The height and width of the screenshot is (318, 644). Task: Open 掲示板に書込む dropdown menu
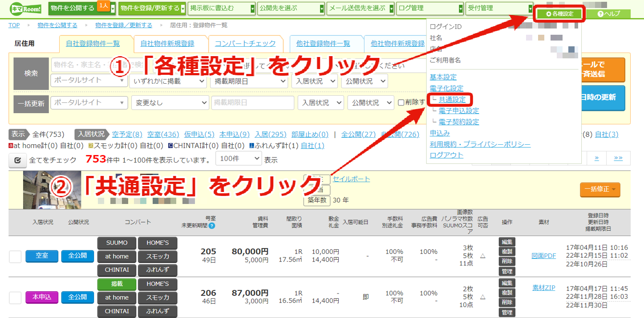[222, 8]
